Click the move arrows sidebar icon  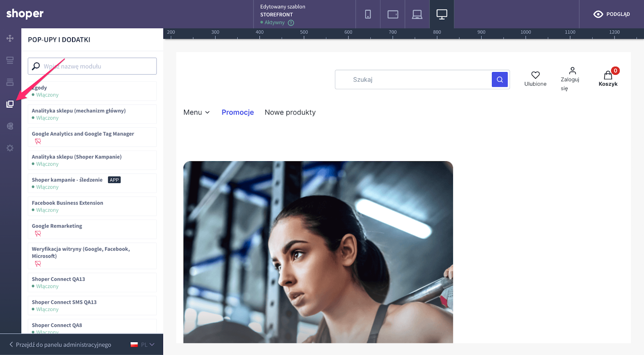pyautogui.click(x=10, y=38)
